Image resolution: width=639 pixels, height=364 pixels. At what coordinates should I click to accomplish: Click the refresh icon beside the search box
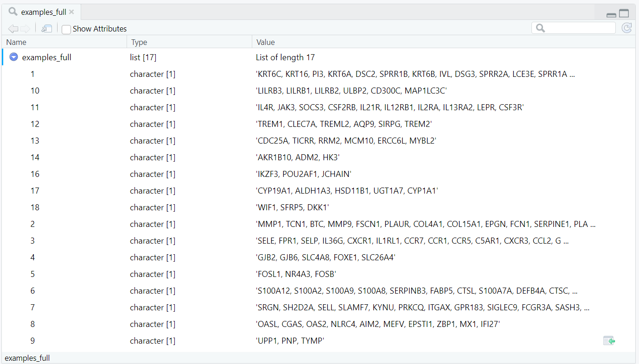click(626, 28)
